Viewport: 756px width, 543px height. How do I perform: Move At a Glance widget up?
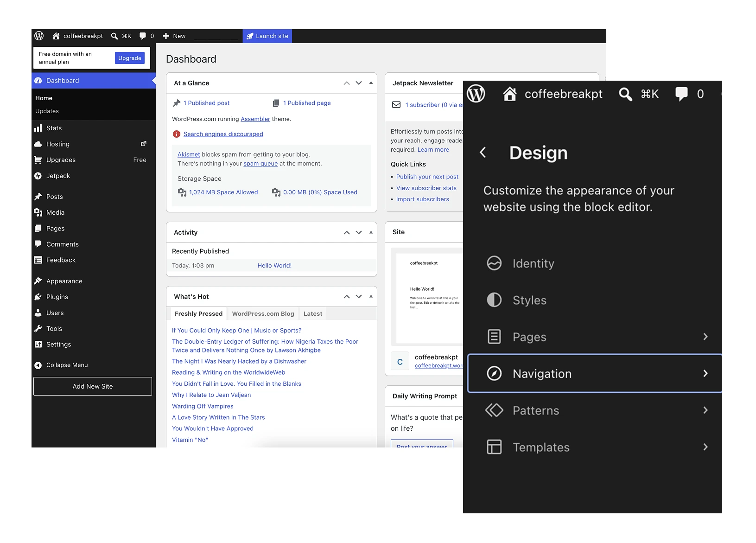pyautogui.click(x=347, y=83)
